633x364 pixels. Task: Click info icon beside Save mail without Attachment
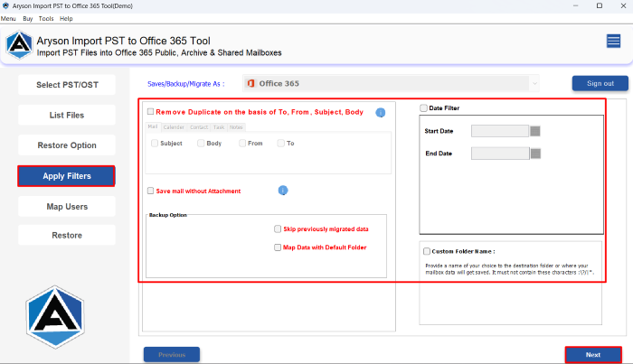point(283,191)
